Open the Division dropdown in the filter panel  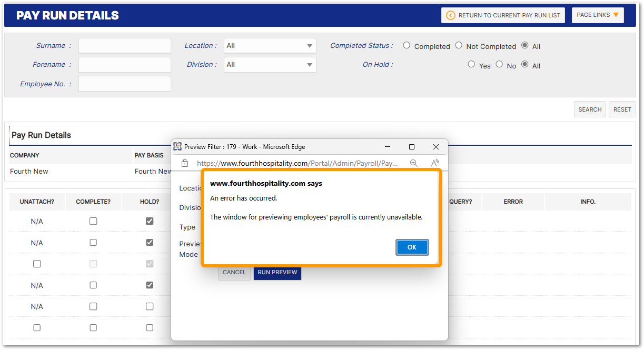click(x=270, y=65)
